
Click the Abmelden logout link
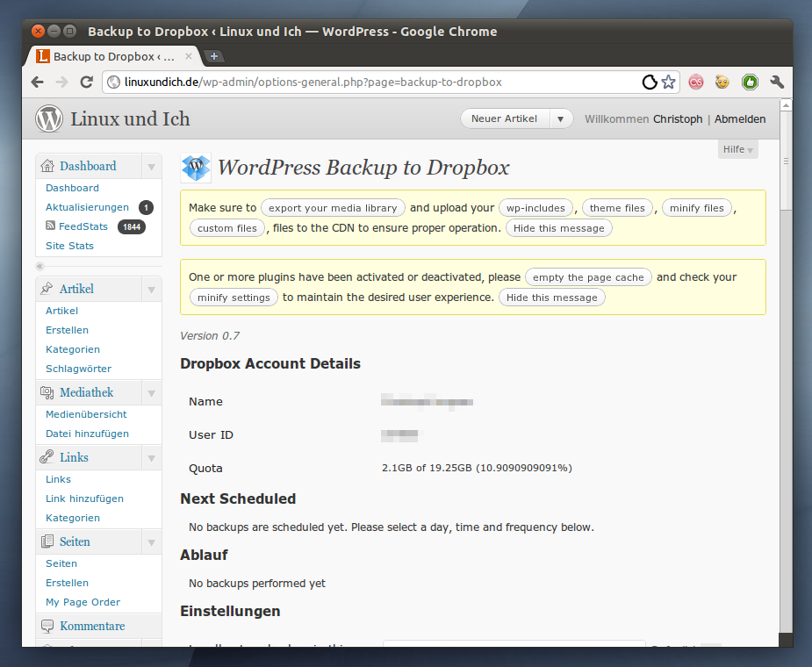click(x=739, y=119)
